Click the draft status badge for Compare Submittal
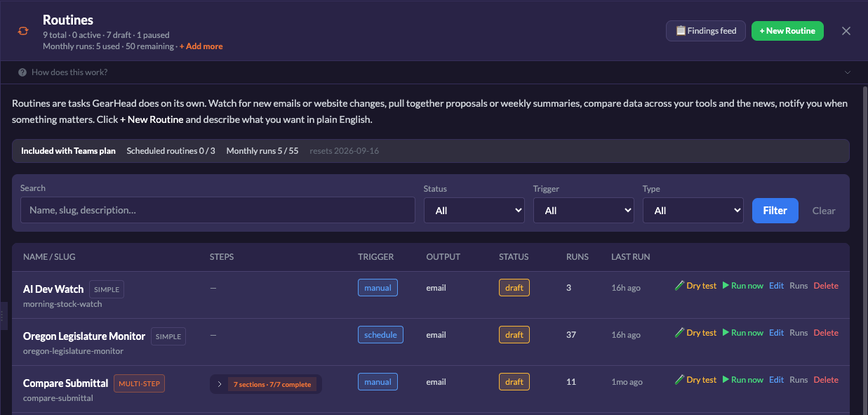 (514, 382)
